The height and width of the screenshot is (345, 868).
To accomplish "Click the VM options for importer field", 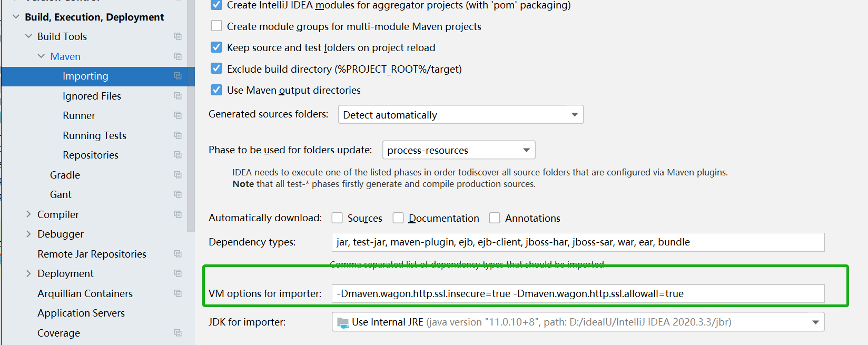I will [577, 294].
